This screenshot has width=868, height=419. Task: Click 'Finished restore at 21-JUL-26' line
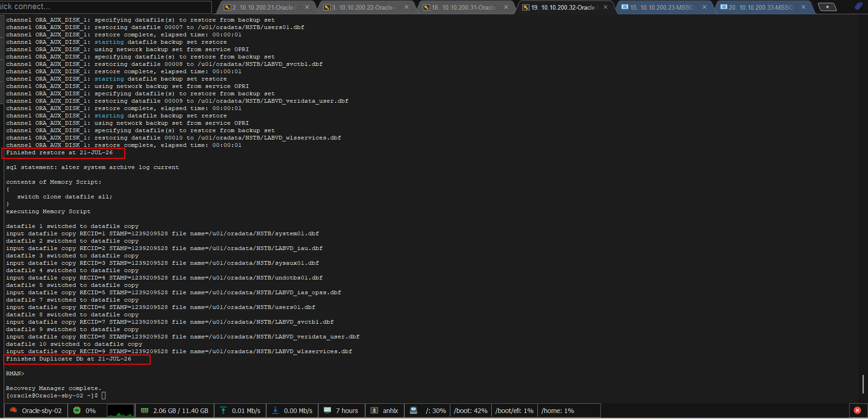click(x=59, y=152)
